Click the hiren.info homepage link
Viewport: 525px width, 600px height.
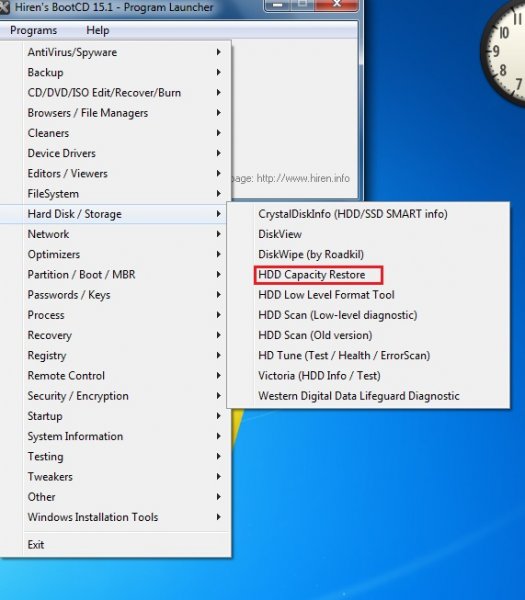(x=303, y=179)
